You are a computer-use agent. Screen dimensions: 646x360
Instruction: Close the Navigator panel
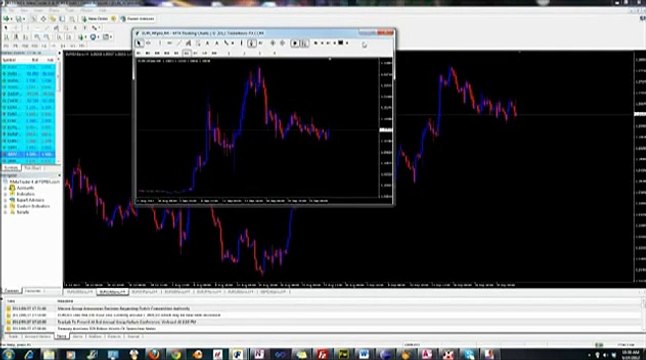[59, 175]
